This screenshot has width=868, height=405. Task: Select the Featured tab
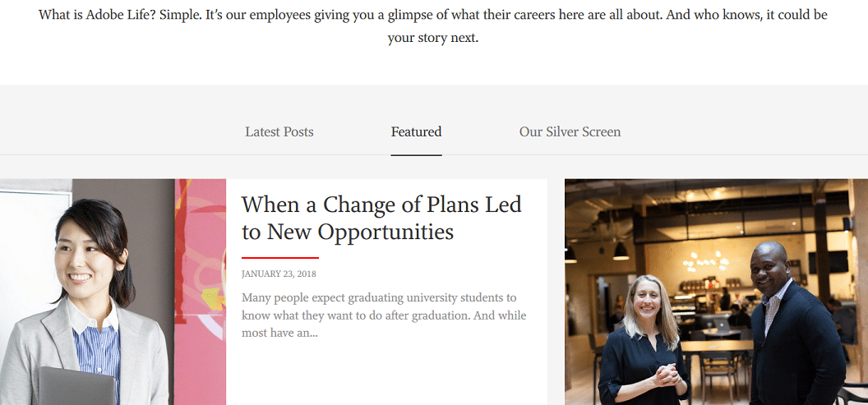click(416, 131)
